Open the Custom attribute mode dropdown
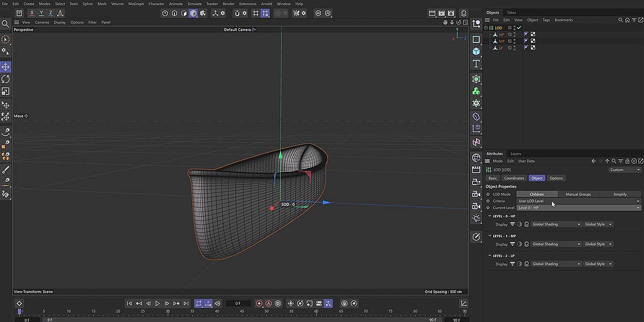The image size is (644, 322). (x=625, y=170)
